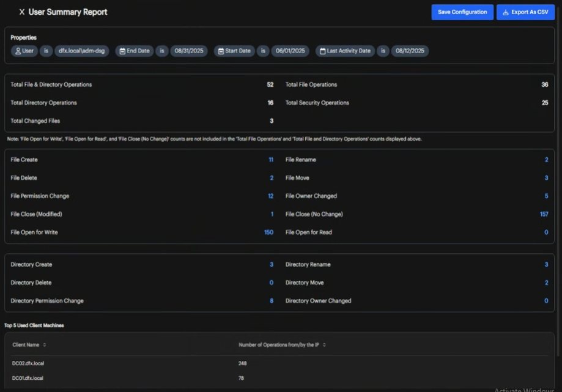Click the End Date property chip

click(x=135, y=51)
